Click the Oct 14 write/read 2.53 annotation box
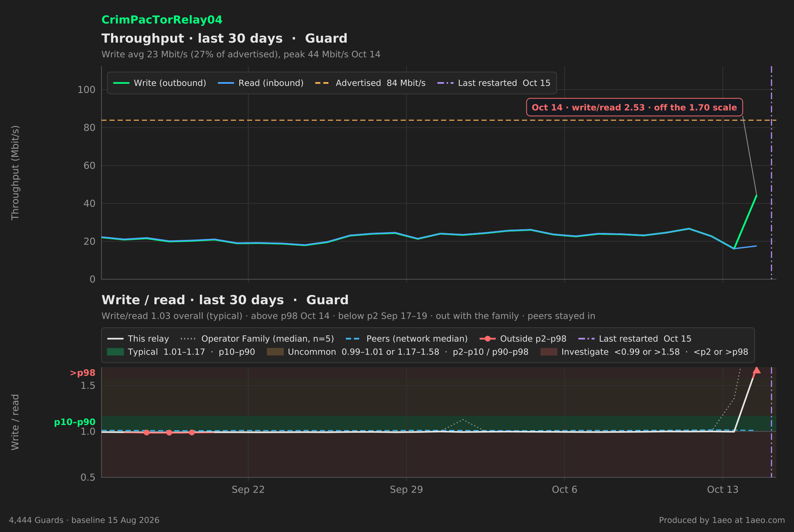 (634, 107)
